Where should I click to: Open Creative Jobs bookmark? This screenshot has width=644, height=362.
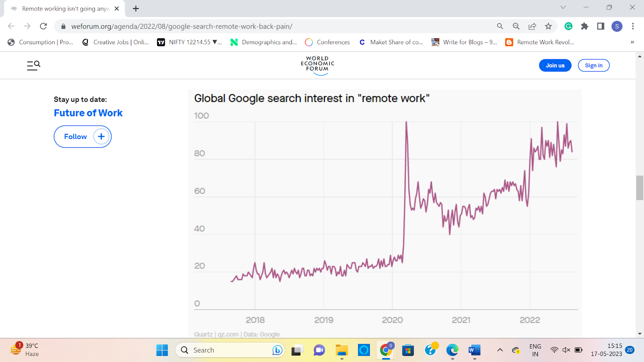[x=116, y=42]
